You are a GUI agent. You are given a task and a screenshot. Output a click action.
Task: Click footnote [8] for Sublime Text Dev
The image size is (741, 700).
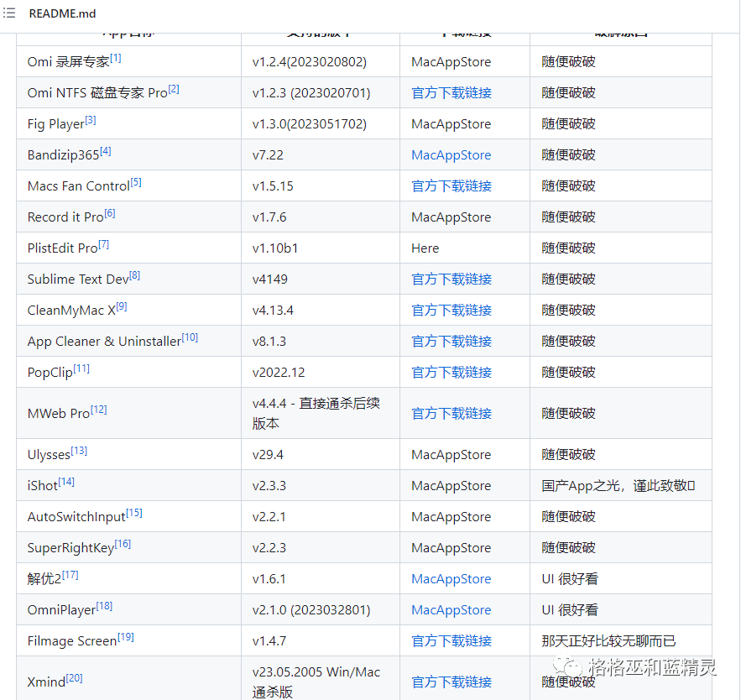(134, 275)
